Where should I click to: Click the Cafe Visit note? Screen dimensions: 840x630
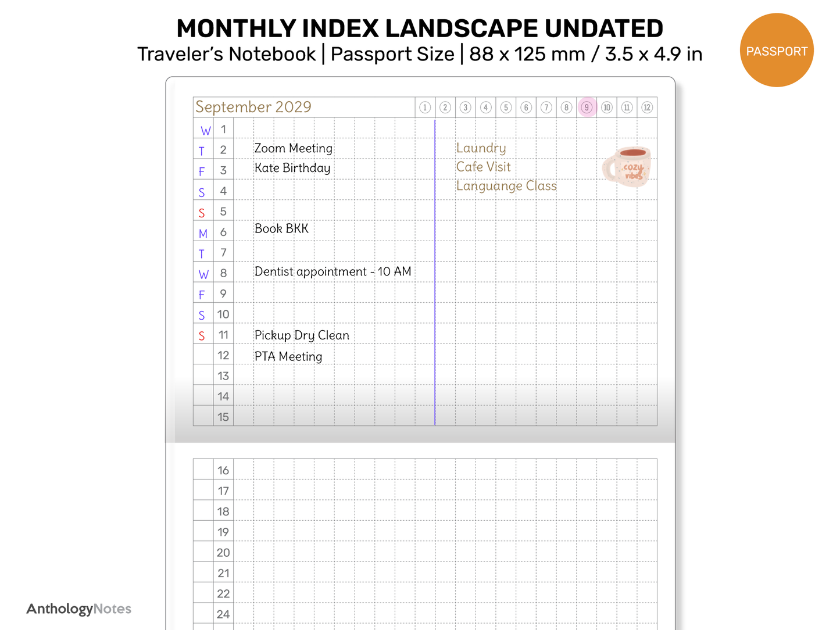pos(483,167)
